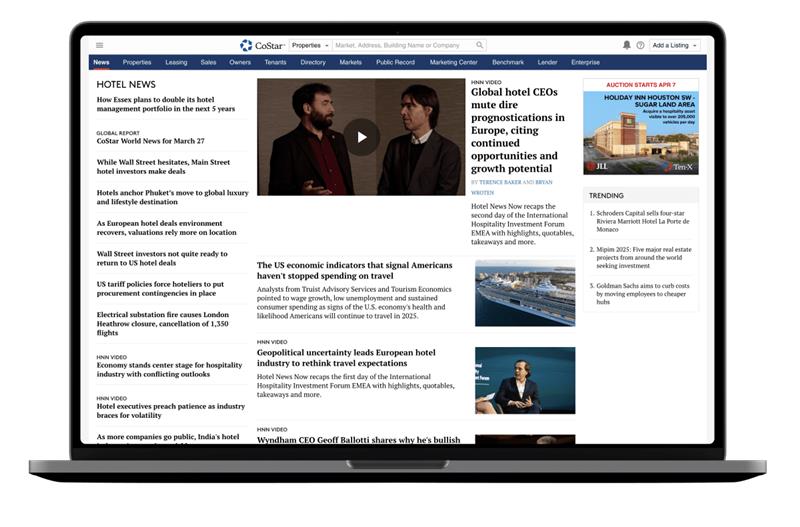The image size is (800, 527).
Task: Open the seated speaker article thumbnail
Action: click(x=524, y=380)
